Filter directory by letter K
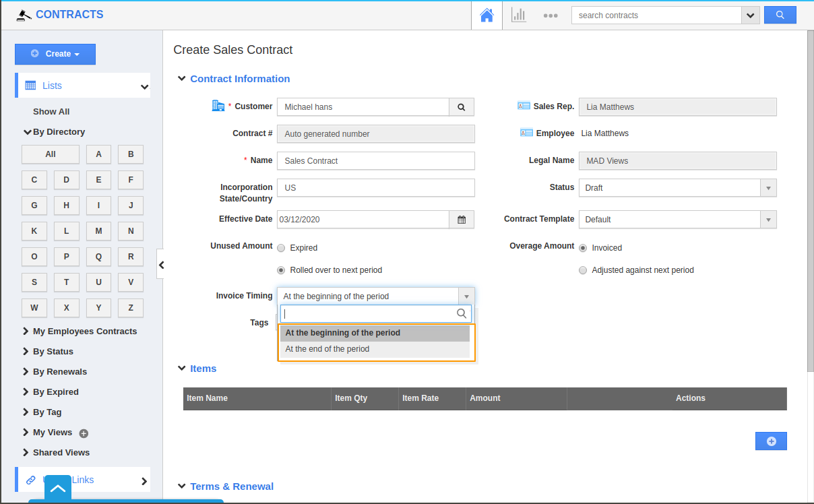The width and height of the screenshot is (814, 504). coord(34,231)
